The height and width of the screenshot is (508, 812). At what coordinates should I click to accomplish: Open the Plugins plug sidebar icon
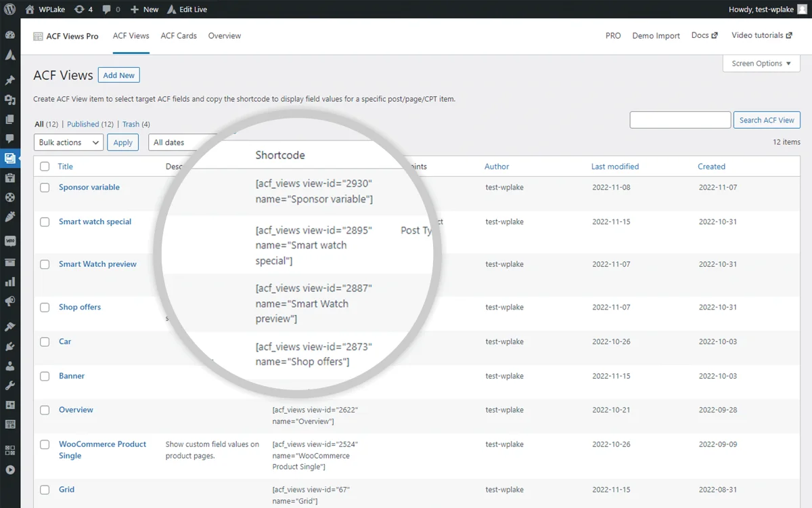click(x=10, y=346)
